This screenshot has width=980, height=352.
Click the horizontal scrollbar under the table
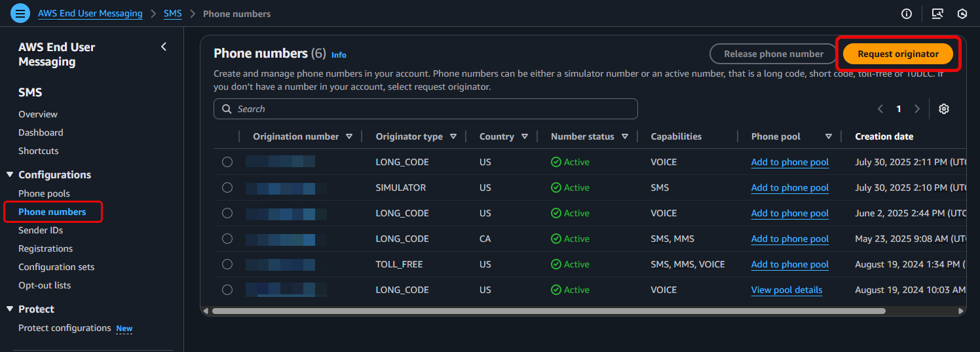pos(548,311)
